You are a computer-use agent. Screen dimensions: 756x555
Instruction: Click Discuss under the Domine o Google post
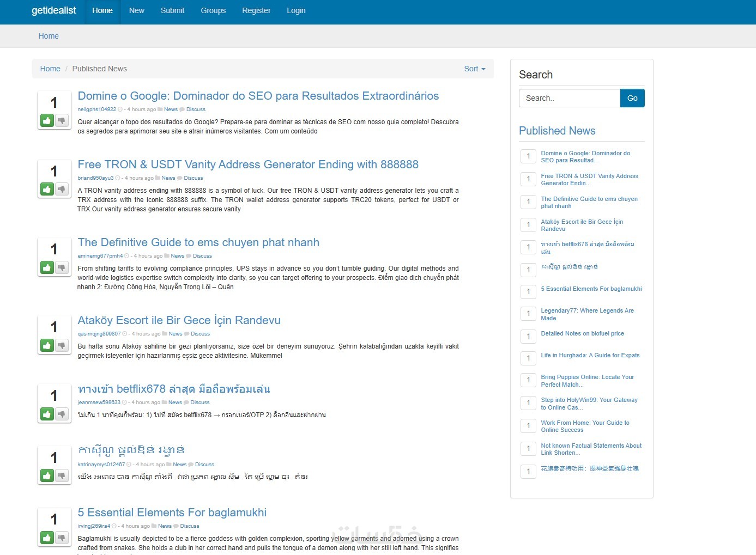[196, 109]
